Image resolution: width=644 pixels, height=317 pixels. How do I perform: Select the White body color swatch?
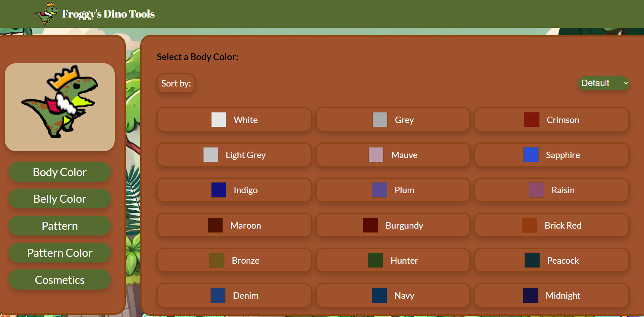click(x=219, y=120)
